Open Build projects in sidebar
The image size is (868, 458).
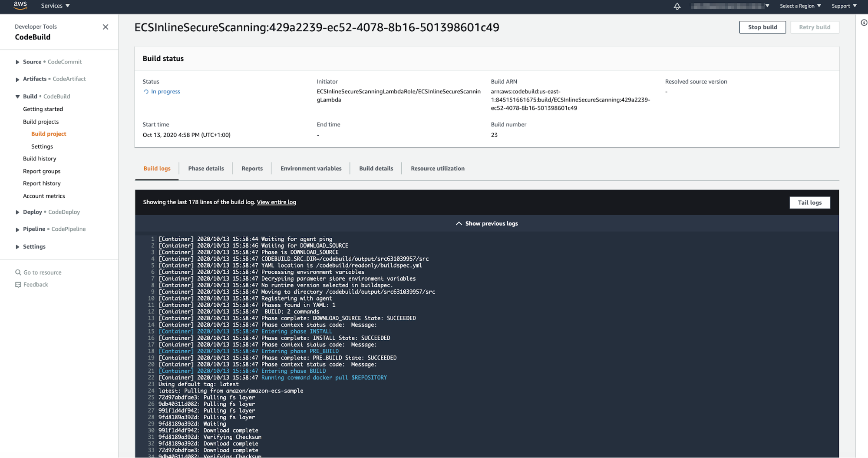(41, 122)
